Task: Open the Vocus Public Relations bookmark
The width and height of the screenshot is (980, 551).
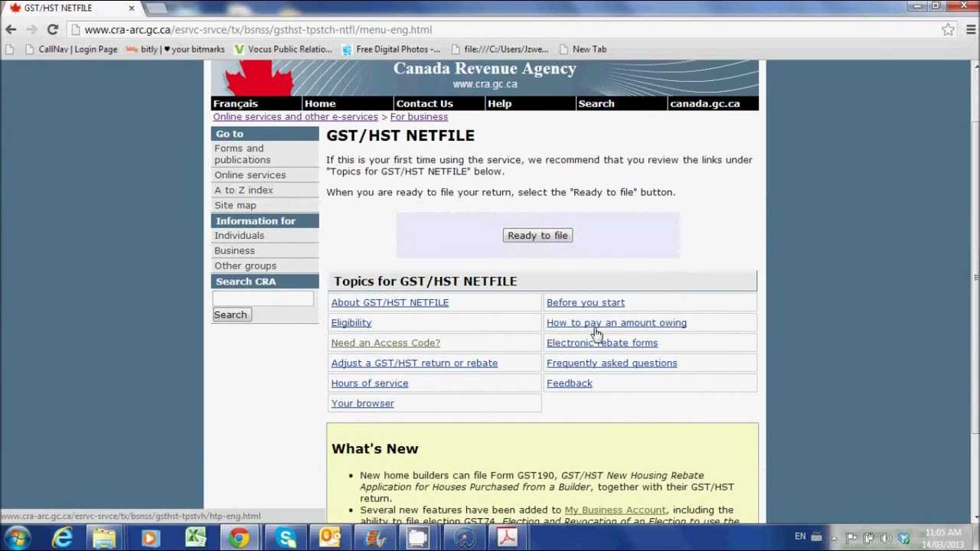Action: 283,49
